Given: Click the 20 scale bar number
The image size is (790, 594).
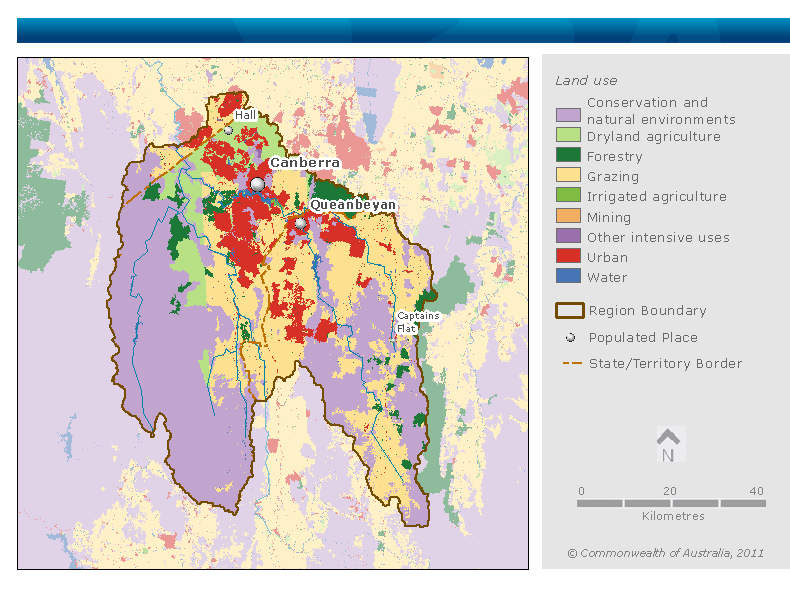Looking at the screenshot, I should (670, 491).
